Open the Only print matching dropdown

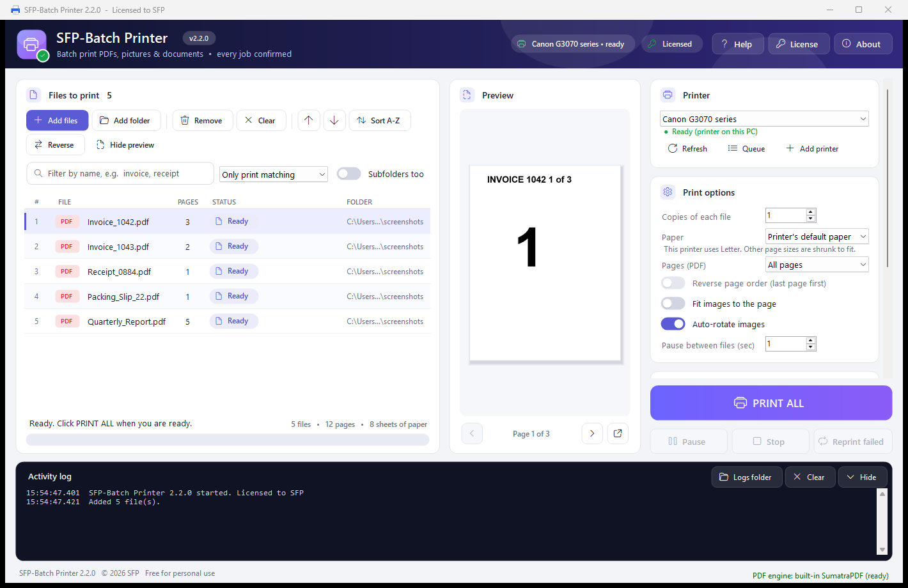pos(274,174)
